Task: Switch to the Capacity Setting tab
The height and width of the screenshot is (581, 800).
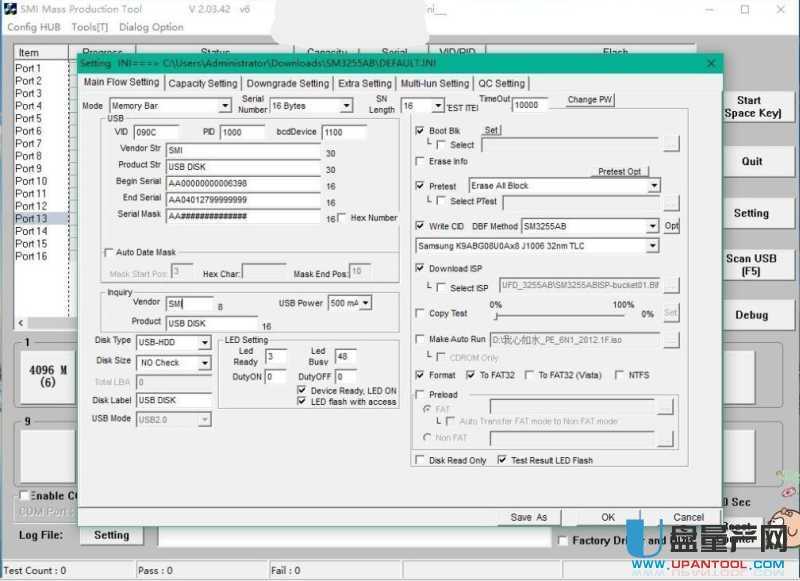Action: [203, 83]
